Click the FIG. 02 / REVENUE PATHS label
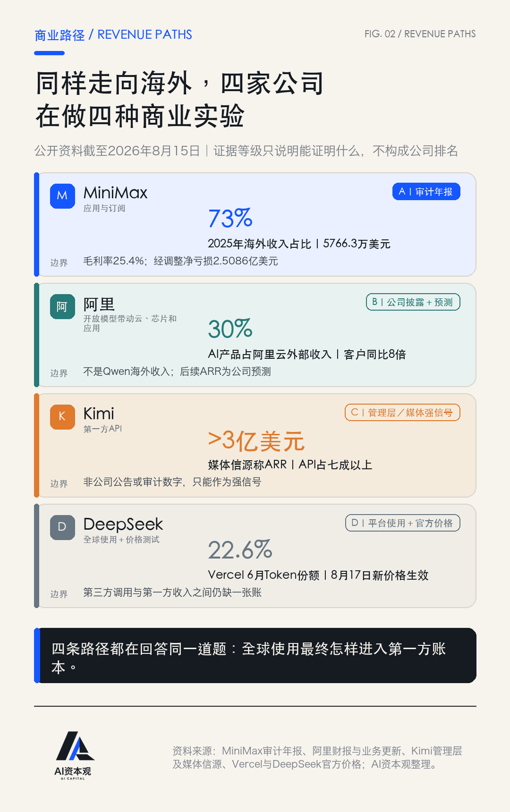This screenshot has width=510, height=812. (x=420, y=34)
